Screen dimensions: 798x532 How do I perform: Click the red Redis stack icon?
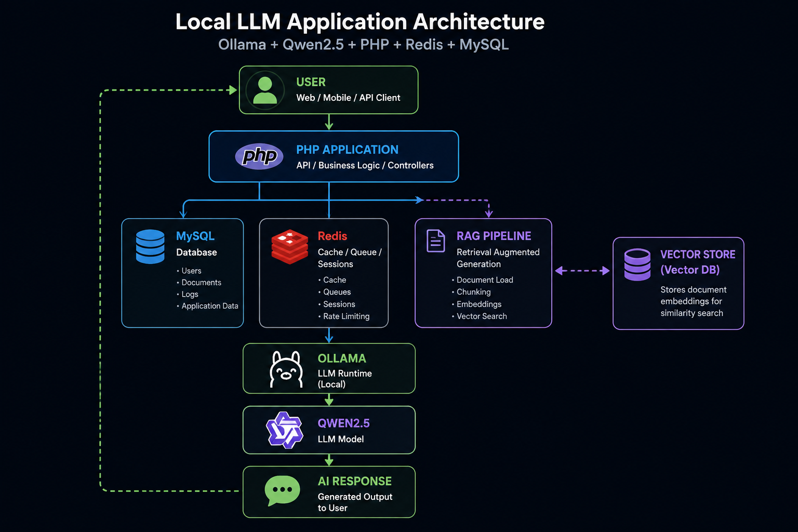coord(290,246)
